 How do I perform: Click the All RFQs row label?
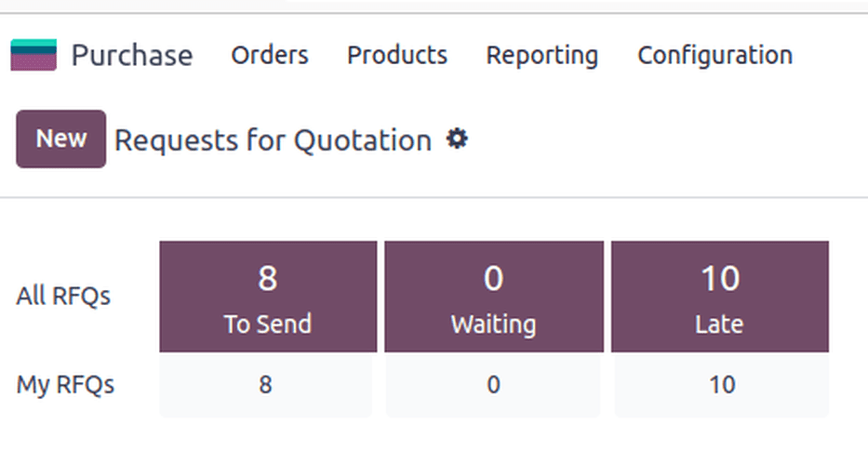tap(63, 297)
